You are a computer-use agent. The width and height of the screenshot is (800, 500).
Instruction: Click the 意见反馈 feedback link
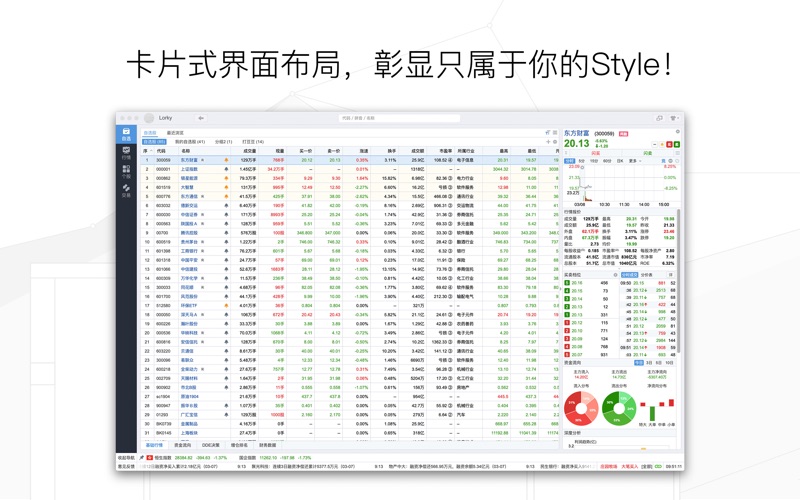tap(126, 466)
